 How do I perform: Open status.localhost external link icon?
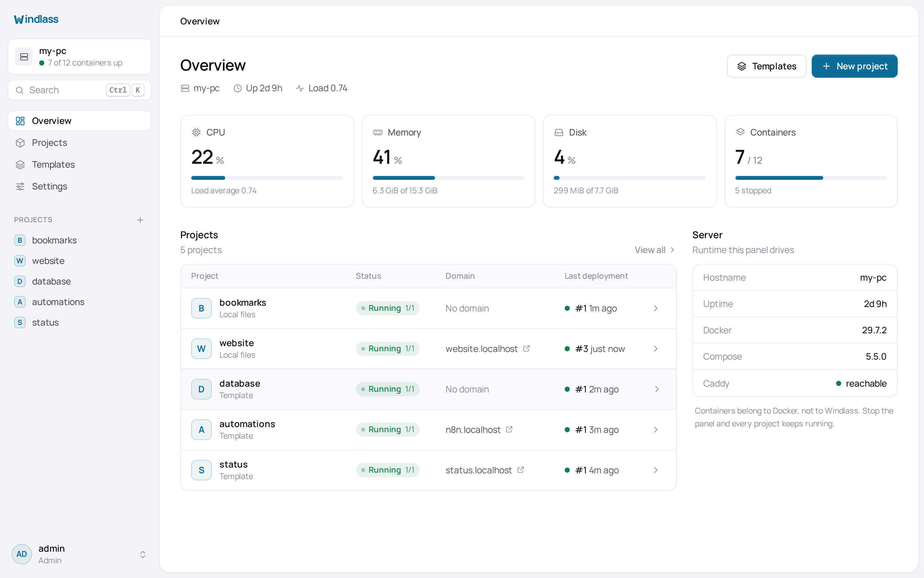521,470
